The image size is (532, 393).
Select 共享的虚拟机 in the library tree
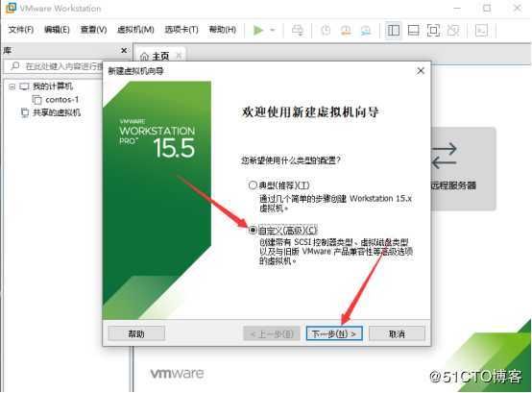[57, 112]
